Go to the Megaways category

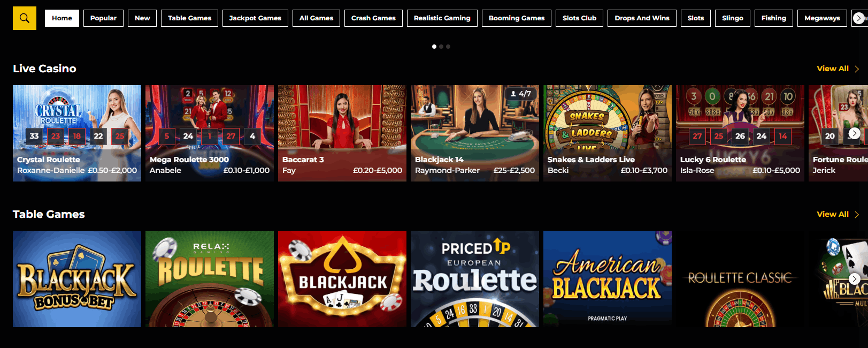pos(822,18)
